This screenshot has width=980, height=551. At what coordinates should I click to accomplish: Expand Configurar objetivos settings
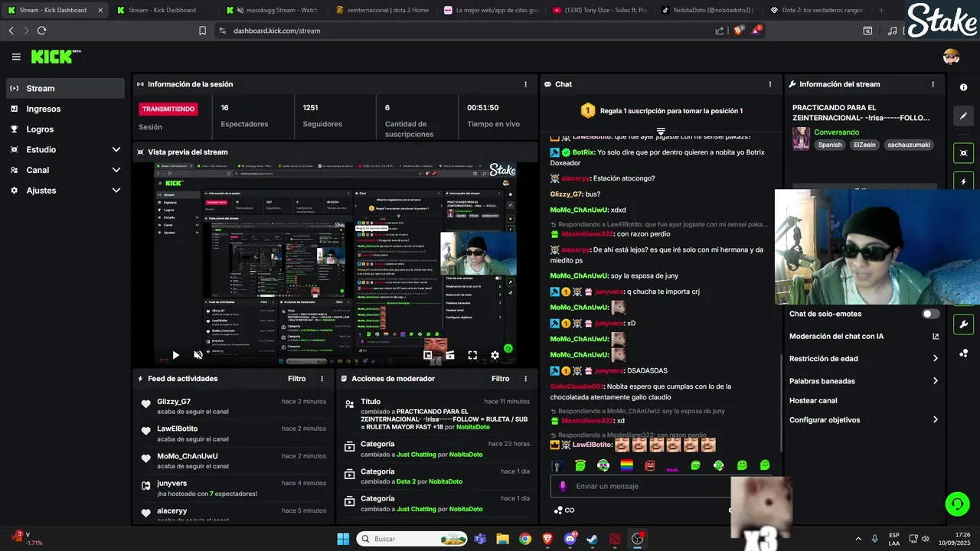[864, 419]
